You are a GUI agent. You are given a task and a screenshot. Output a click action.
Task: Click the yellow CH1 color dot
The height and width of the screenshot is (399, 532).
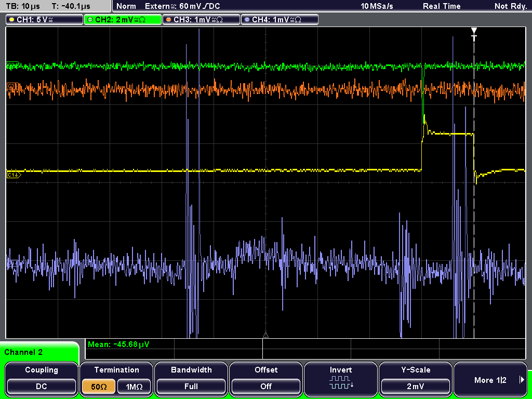(x=11, y=20)
